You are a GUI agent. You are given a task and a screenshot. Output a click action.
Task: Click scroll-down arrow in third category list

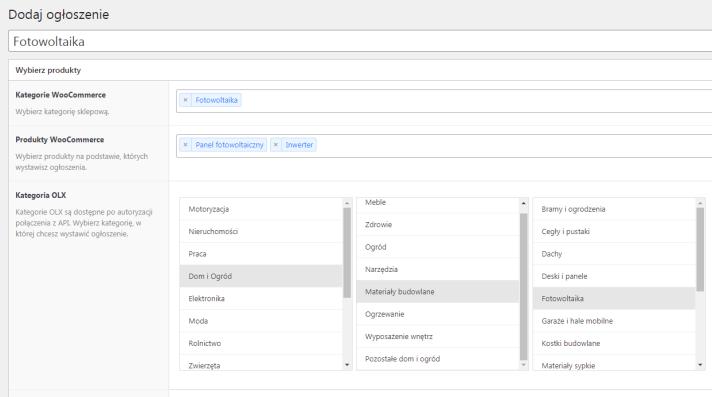(700, 365)
